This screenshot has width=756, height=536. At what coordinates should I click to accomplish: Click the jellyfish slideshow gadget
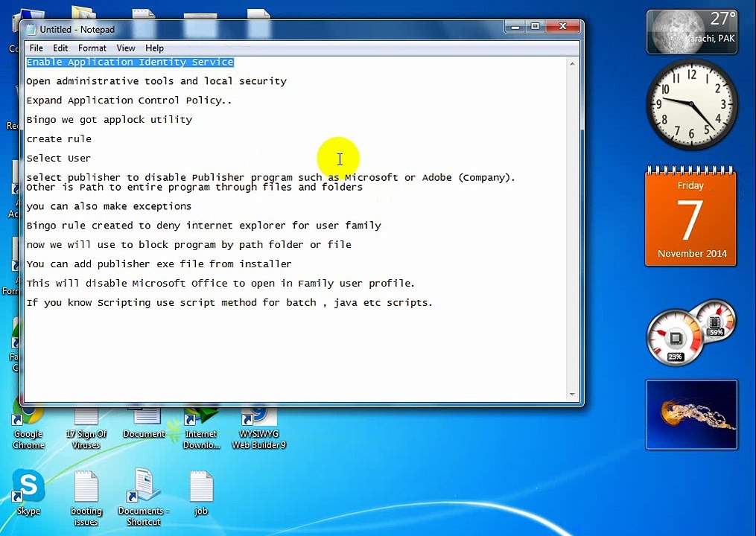(691, 415)
